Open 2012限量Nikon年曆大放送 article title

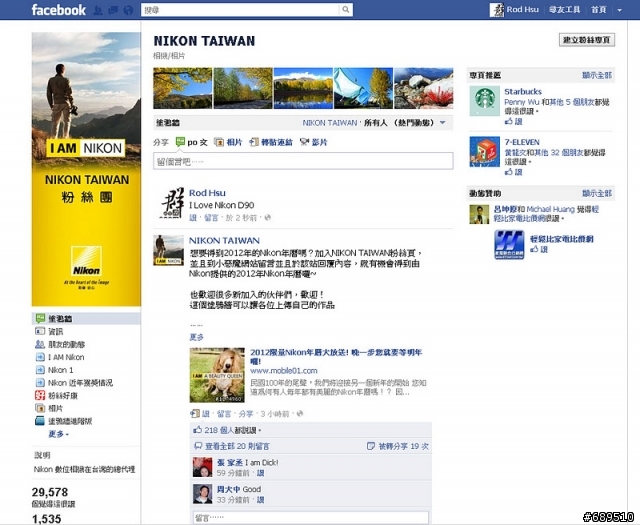tap(336, 356)
